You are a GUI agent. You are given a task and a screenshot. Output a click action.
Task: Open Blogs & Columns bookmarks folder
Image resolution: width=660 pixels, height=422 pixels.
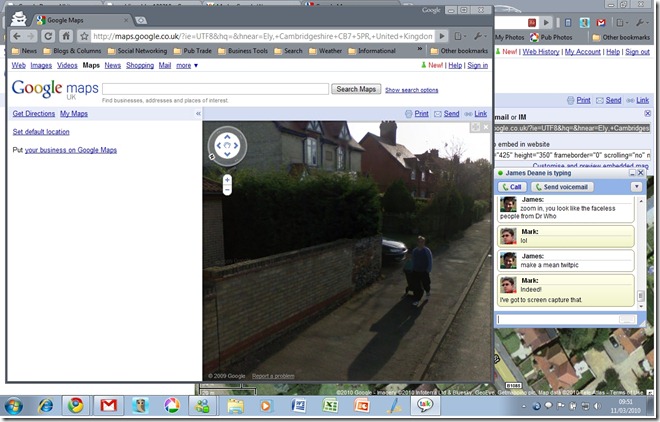(72, 51)
